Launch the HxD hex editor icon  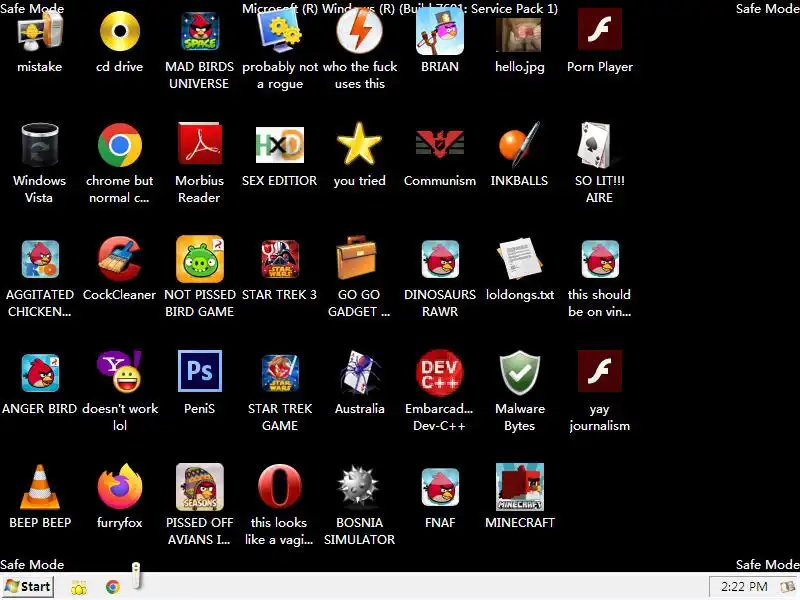click(x=280, y=145)
